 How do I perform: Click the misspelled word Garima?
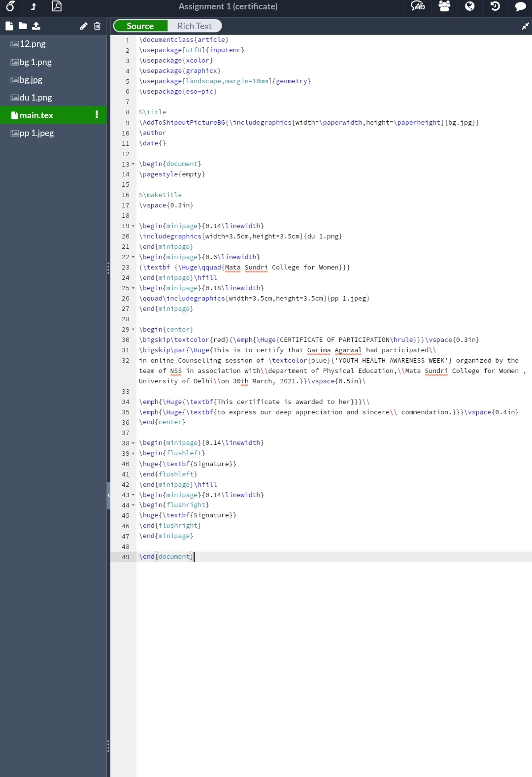tap(319, 350)
